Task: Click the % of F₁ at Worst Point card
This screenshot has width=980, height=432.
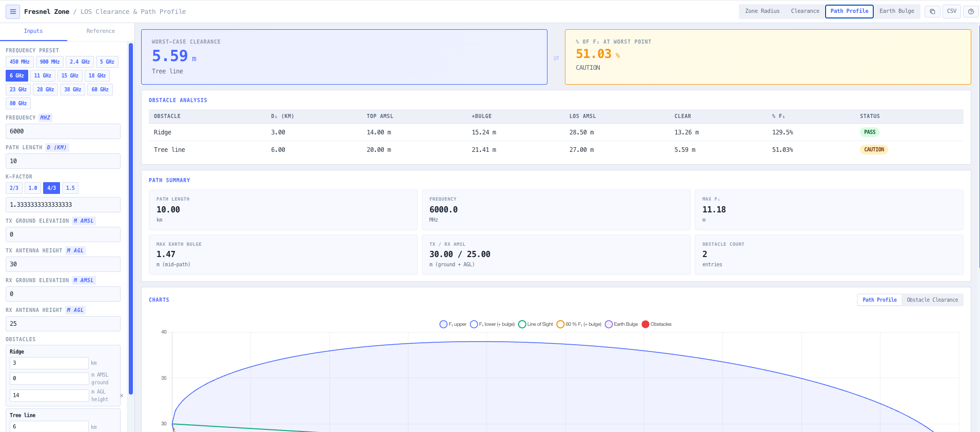Action: coord(768,57)
